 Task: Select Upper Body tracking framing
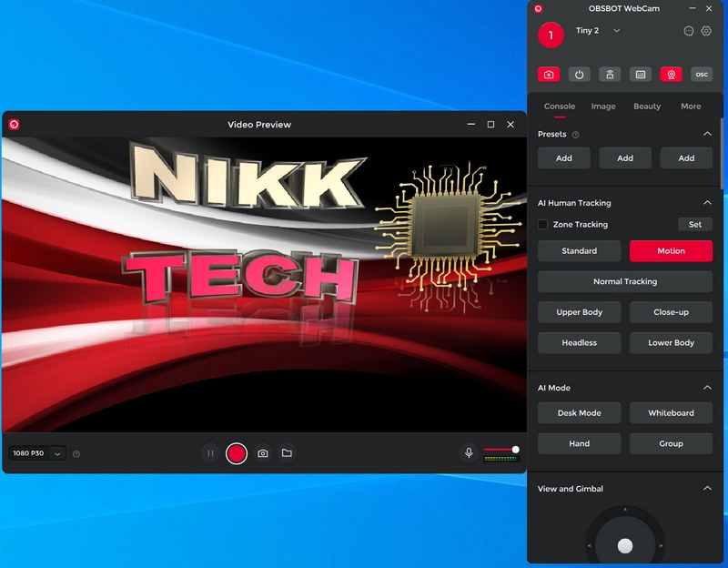[579, 312]
